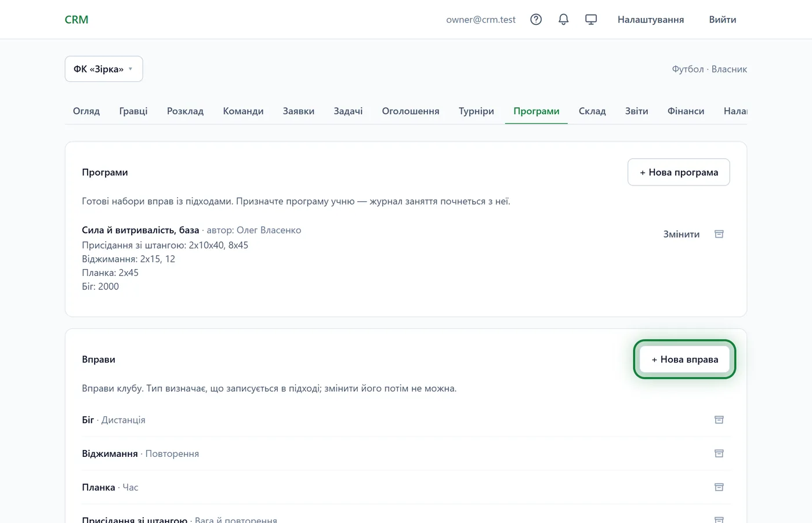Viewport: 812px width, 523px height.
Task: Click the monitor display icon in header
Action: [591, 20]
